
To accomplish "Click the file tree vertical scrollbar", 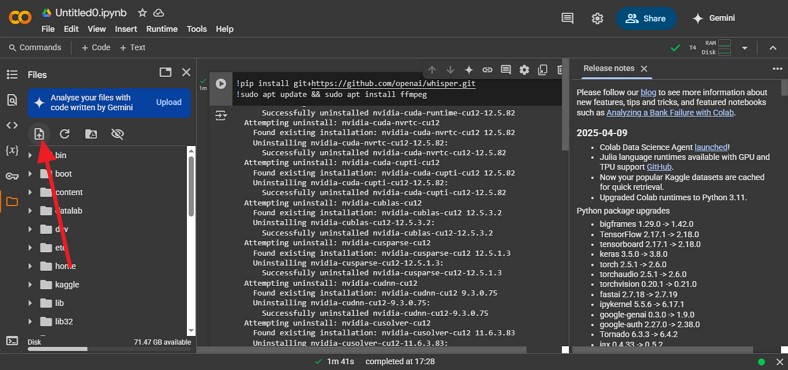I will point(191,186).
